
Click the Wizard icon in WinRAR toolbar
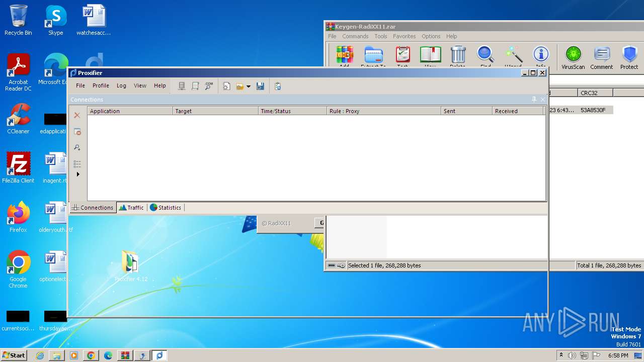tap(513, 56)
